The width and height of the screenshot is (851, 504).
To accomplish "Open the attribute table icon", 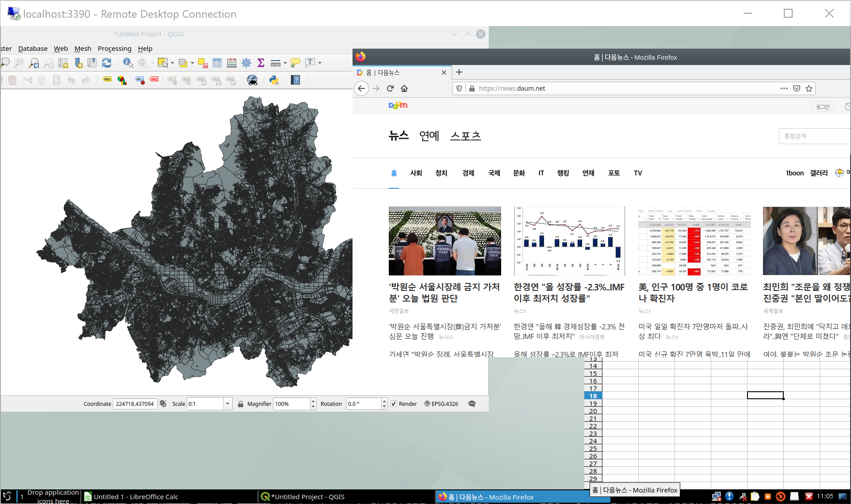I will click(217, 63).
